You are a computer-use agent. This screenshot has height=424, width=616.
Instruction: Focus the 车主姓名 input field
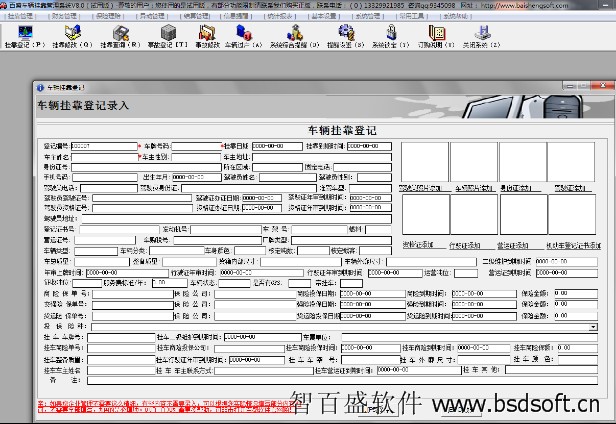tap(104, 157)
